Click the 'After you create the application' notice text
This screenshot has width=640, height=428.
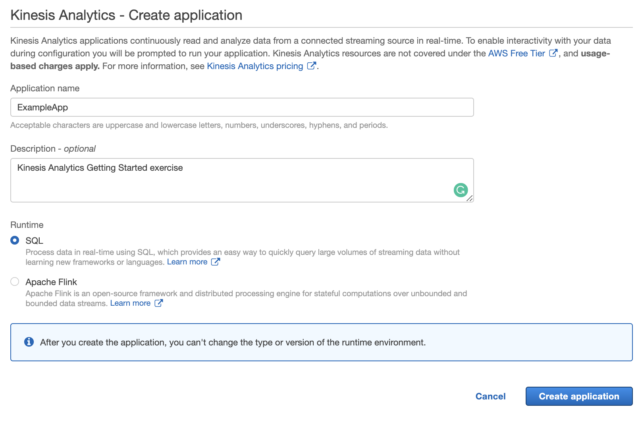pyautogui.click(x=233, y=342)
